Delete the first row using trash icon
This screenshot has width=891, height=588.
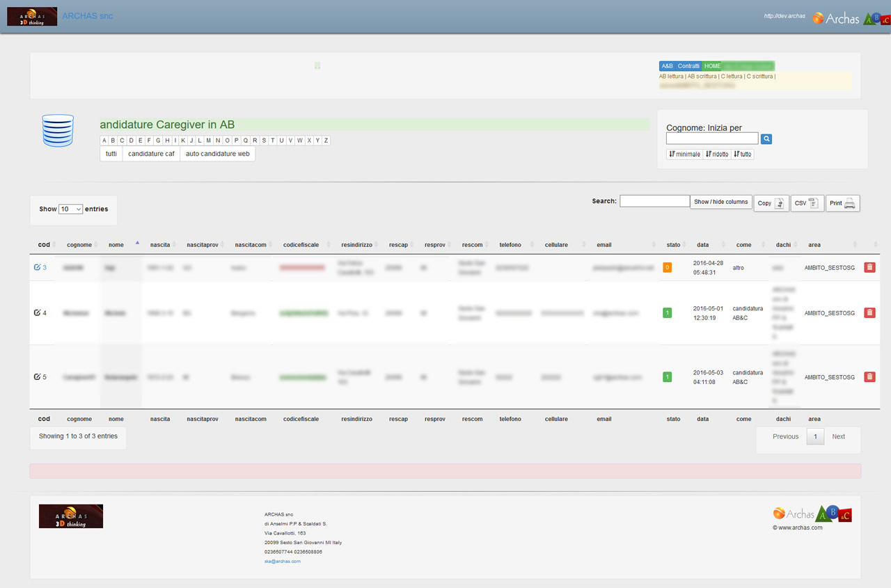[869, 267]
